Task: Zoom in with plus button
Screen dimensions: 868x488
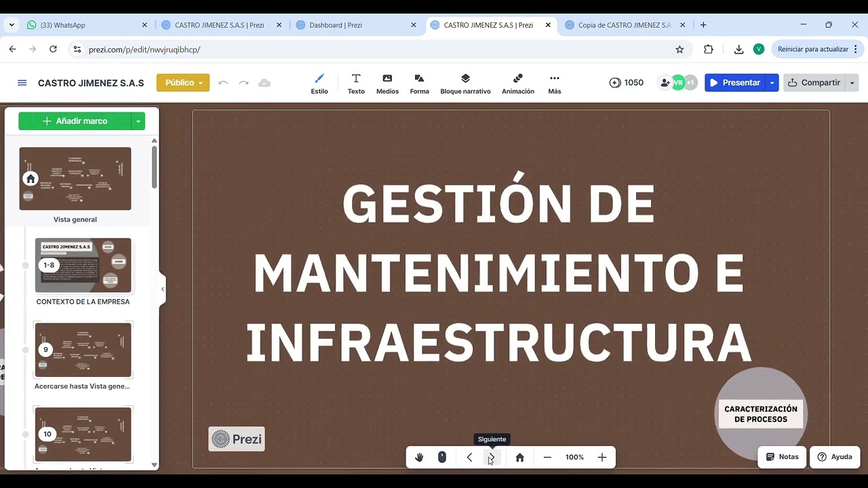Action: tap(601, 457)
